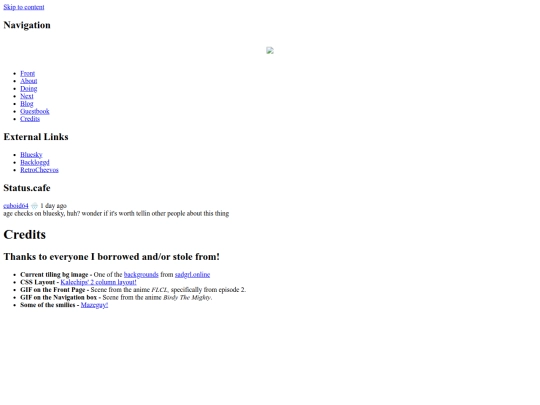Click the broken image icon under Navigation
The image size is (540, 405).
coord(270,51)
